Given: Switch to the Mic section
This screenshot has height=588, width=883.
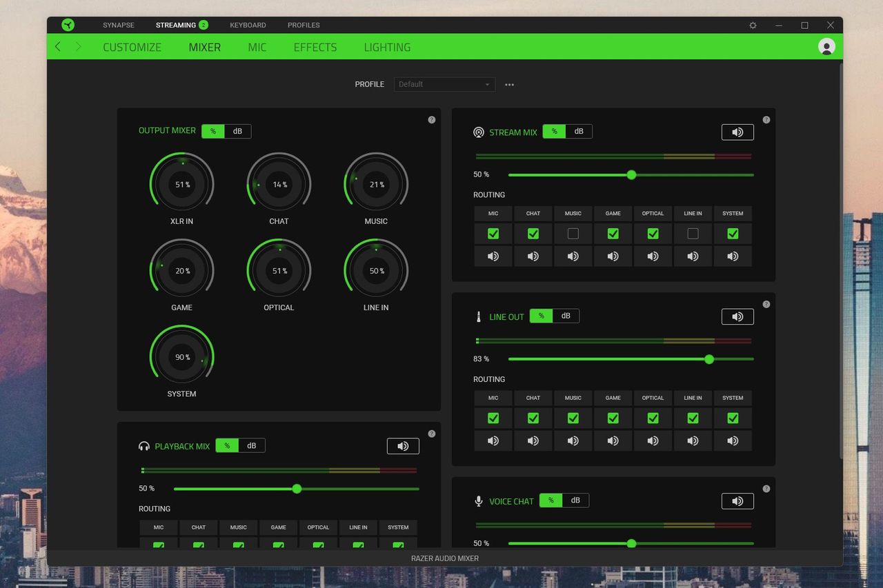Looking at the screenshot, I should (257, 48).
